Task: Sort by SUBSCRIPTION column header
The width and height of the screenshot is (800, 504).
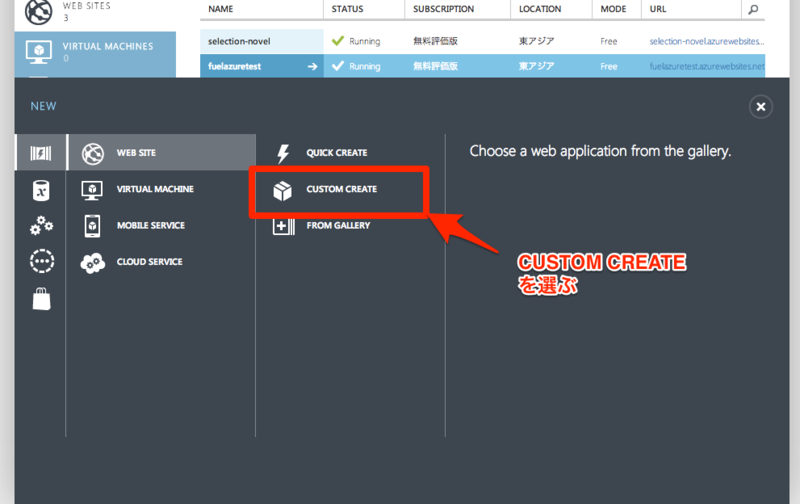Action: (443, 9)
